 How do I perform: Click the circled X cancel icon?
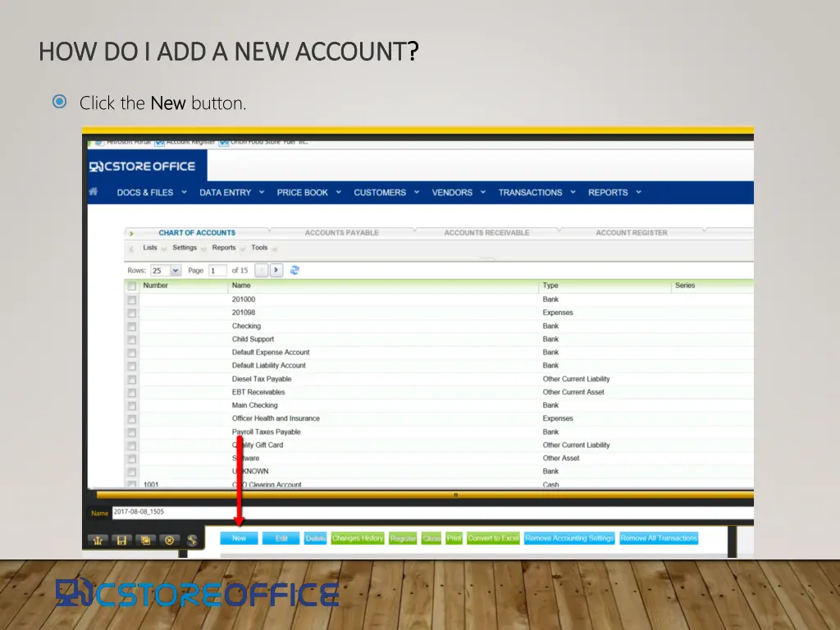169,540
